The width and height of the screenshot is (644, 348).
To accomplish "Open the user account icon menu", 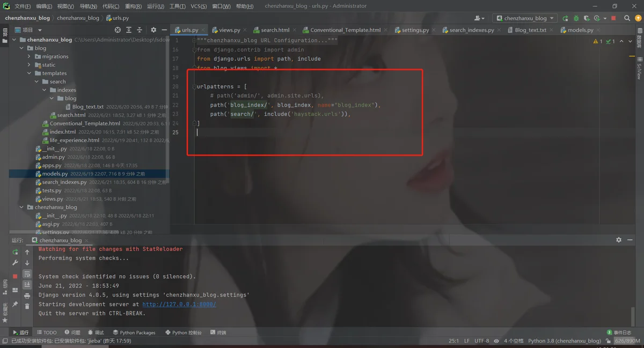I will 479,18.
